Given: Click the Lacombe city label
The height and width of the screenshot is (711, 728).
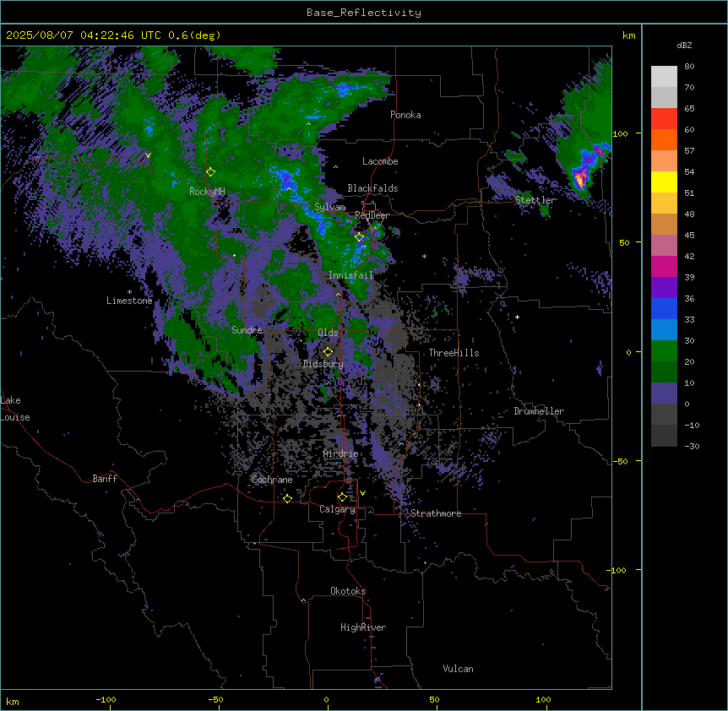Looking at the screenshot, I should tap(380, 161).
